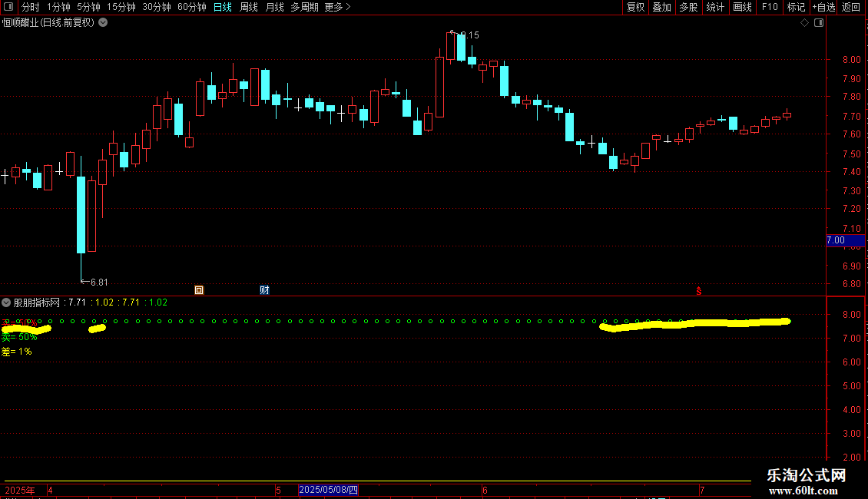Expand dropdown beside 恒顺醋业 chart title
This screenshot has height=499, width=868.
(103, 23)
